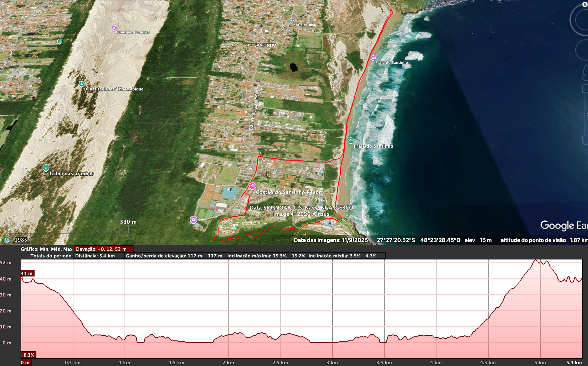Click the 41 m marker on the elevation chart
Screen dimensions: 588x366
pos(27,273)
